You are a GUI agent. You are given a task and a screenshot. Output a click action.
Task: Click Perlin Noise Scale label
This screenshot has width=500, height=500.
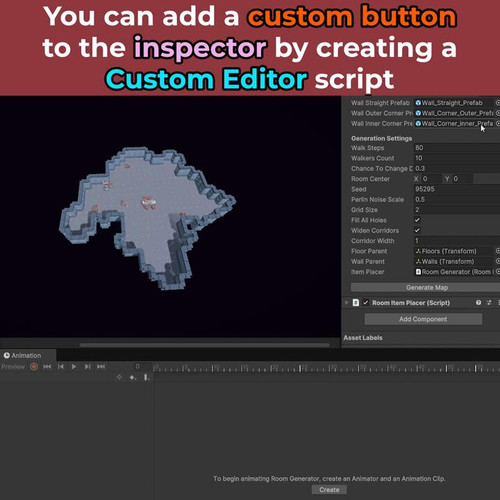[377, 199]
